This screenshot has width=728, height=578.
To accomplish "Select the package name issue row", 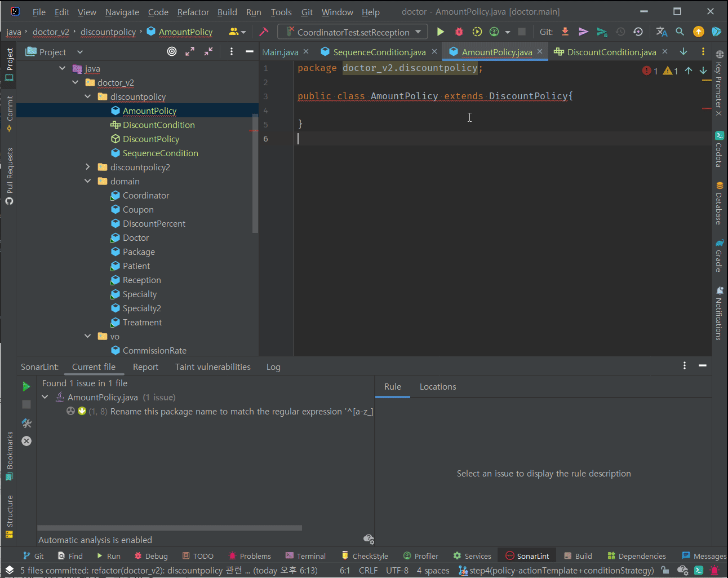I will pyautogui.click(x=219, y=411).
